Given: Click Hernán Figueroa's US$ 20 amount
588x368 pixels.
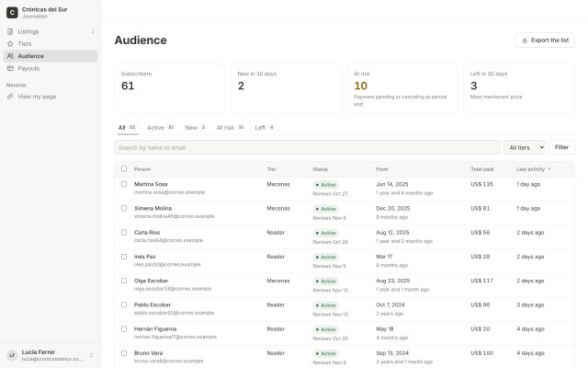Looking at the screenshot, I should point(481,329).
